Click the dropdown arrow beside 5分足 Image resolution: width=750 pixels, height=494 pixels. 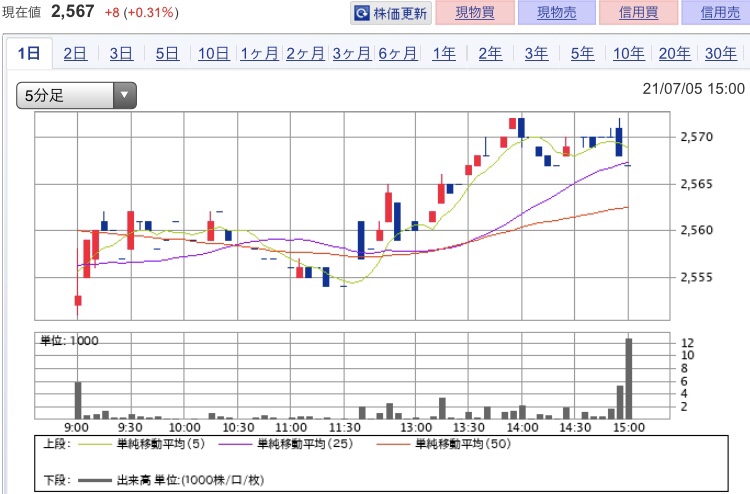coord(124,95)
